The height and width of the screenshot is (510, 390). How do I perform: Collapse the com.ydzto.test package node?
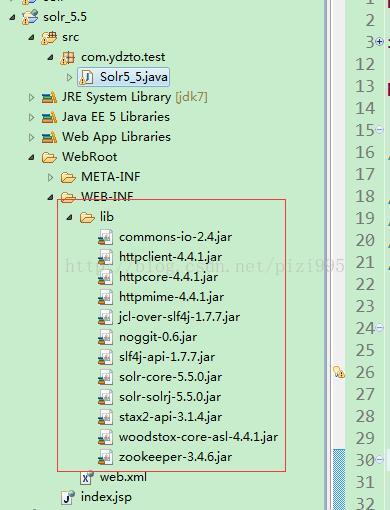(x=51, y=57)
